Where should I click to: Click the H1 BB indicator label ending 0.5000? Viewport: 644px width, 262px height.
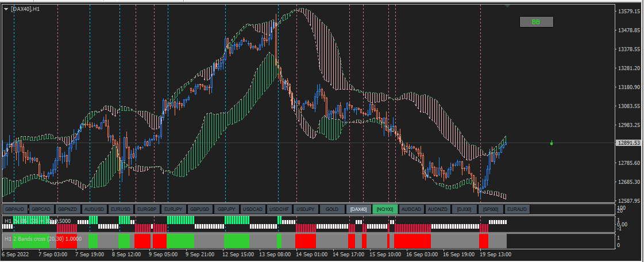[x=37, y=221]
